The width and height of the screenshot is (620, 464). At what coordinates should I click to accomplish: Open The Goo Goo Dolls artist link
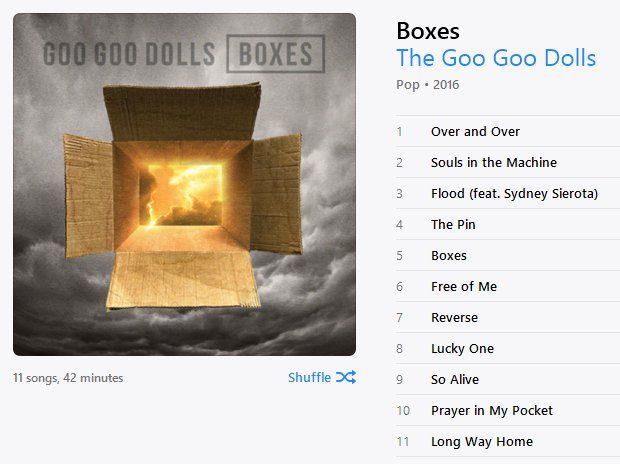(496, 58)
